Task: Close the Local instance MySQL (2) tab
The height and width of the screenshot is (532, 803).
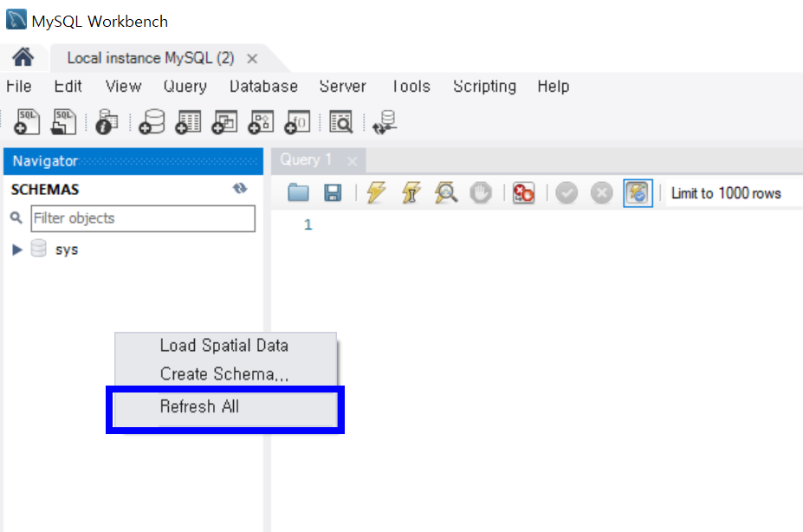Action: point(252,59)
